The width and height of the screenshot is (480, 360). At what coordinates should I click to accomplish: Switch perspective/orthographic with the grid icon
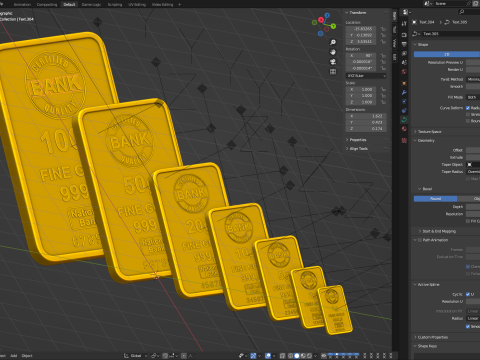pos(333,72)
